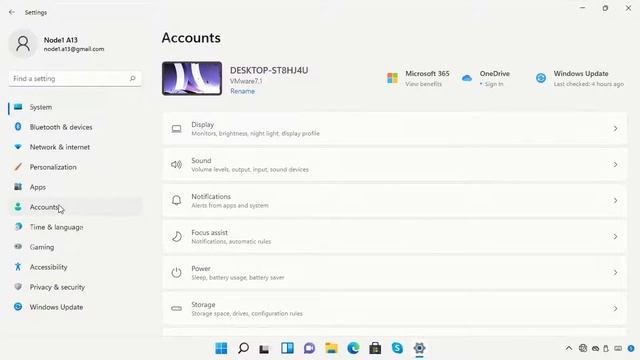The width and height of the screenshot is (640, 360).
Task: Click the DESKTOP-ST8HJ4U device name
Action: (x=269, y=70)
